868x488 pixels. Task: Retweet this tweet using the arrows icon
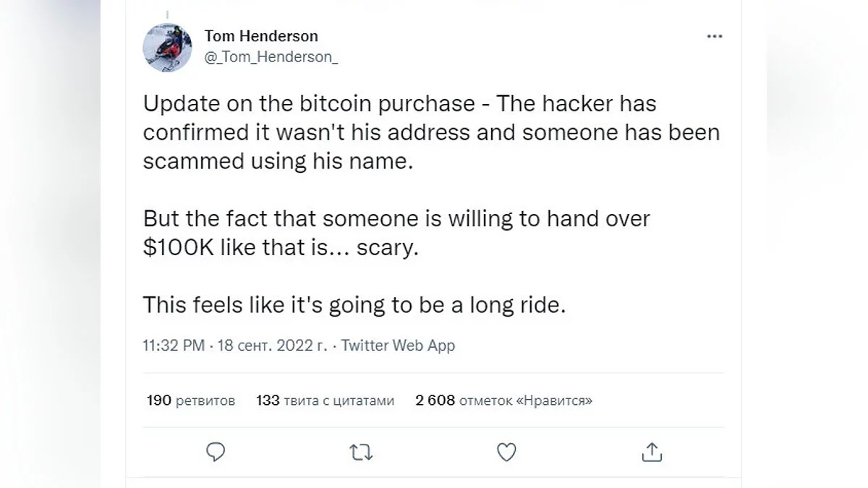[361, 452]
